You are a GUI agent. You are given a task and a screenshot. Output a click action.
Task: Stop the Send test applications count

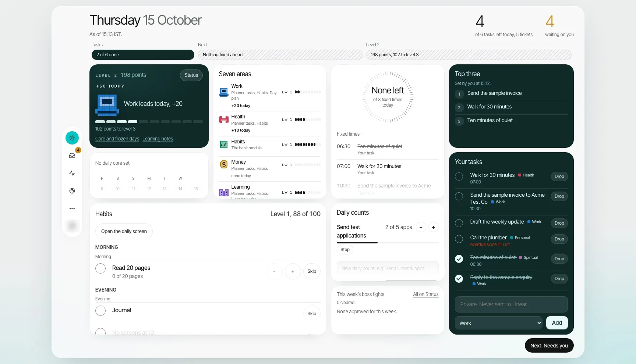[x=345, y=250]
